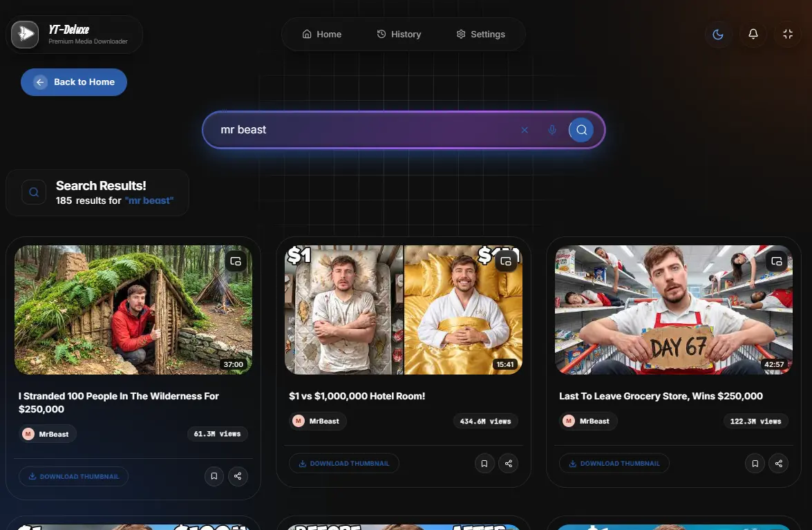Download thumbnail for the Hotel Room video
Image resolution: width=812 pixels, height=530 pixels.
tap(344, 463)
